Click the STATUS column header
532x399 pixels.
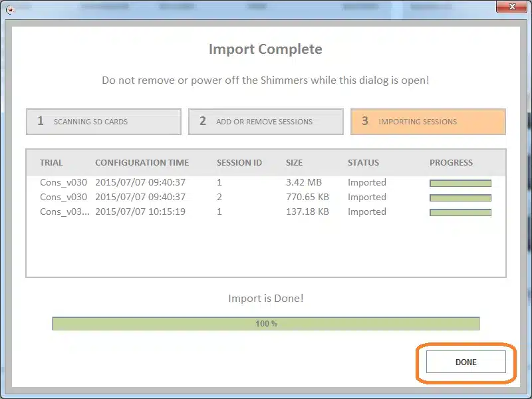363,162
